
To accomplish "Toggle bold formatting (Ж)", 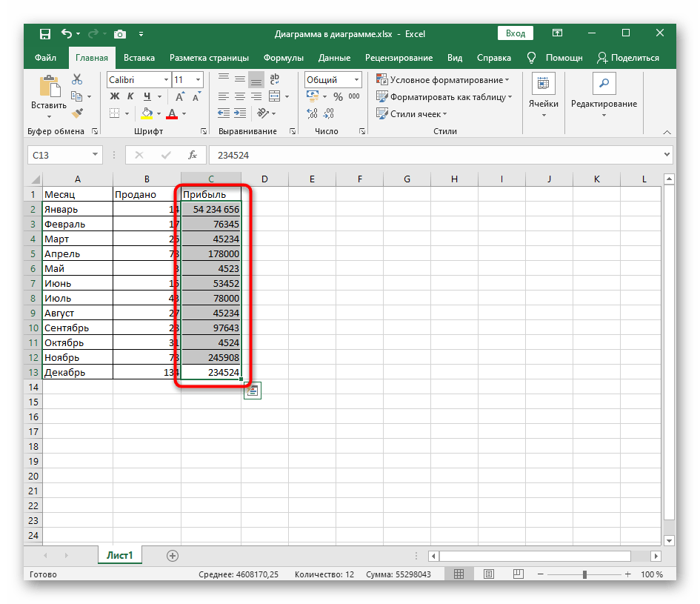I will pyautogui.click(x=115, y=96).
